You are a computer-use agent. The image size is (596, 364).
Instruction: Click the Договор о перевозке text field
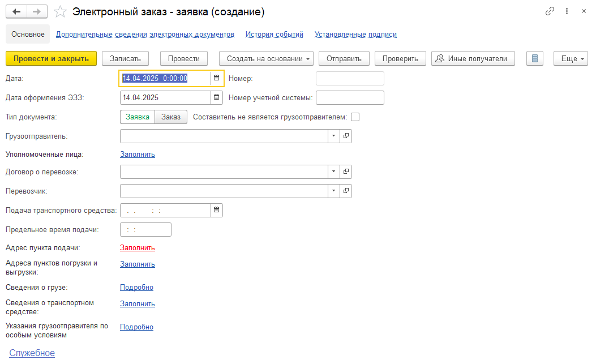[x=224, y=172]
